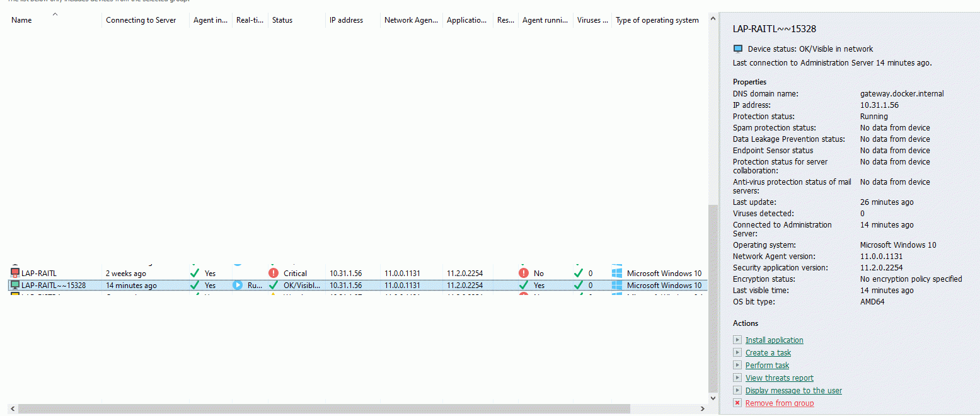The width and height of the screenshot is (980, 416).
Task: Sort by the Network Agen... column header
Action: (412, 20)
